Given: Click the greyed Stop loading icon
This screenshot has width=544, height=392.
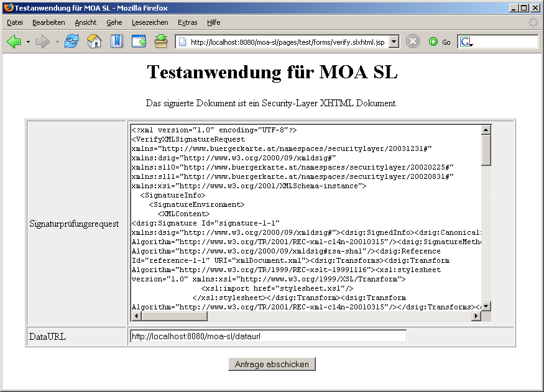Looking at the screenshot, I should click(x=413, y=42).
